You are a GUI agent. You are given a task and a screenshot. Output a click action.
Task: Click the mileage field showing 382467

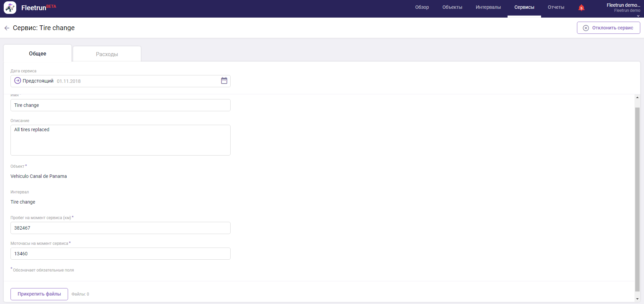pos(121,228)
